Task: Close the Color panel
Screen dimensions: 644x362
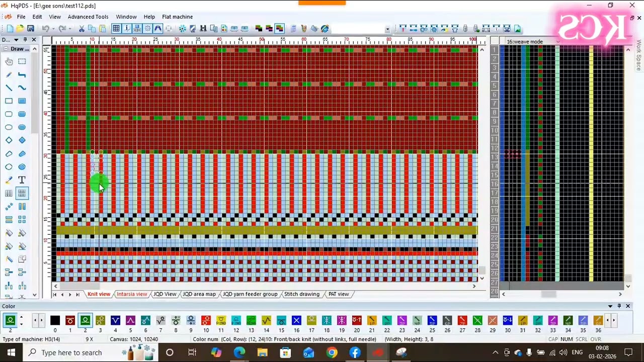Action: click(x=627, y=306)
